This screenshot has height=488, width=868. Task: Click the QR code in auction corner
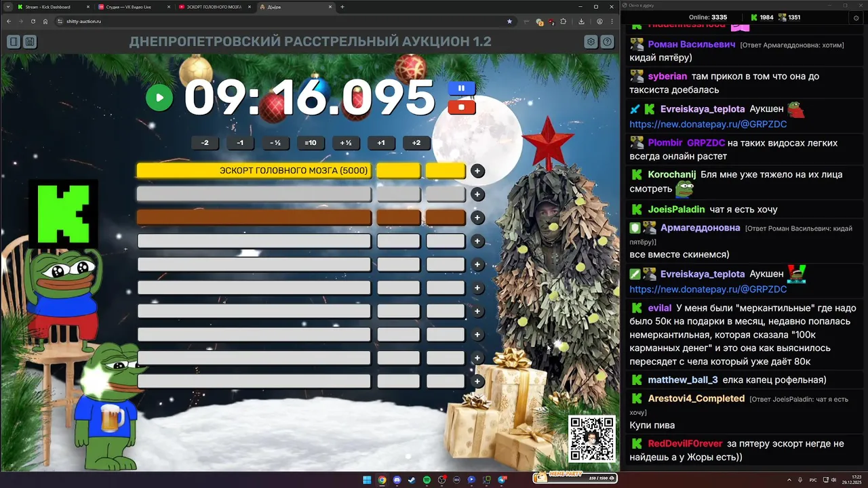592,439
